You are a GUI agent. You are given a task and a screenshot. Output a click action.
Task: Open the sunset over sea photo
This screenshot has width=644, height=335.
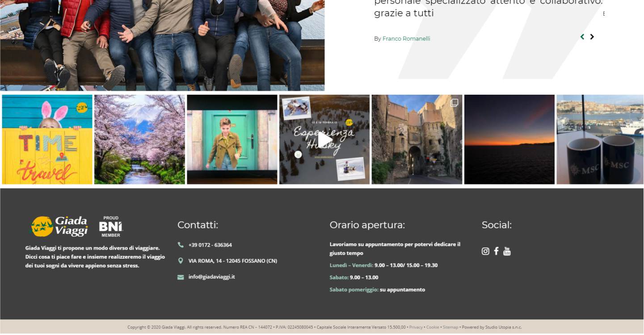point(509,139)
